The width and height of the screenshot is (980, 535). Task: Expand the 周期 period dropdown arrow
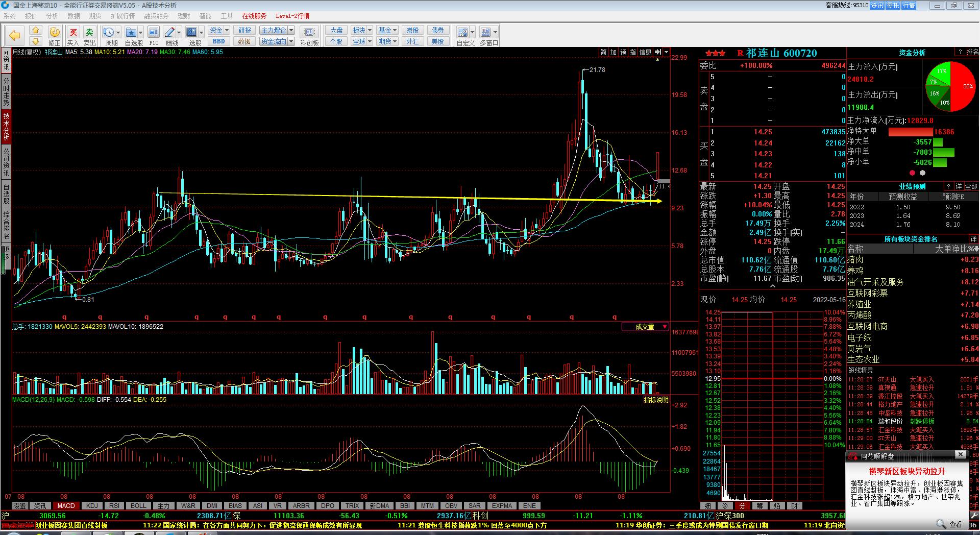(118, 33)
